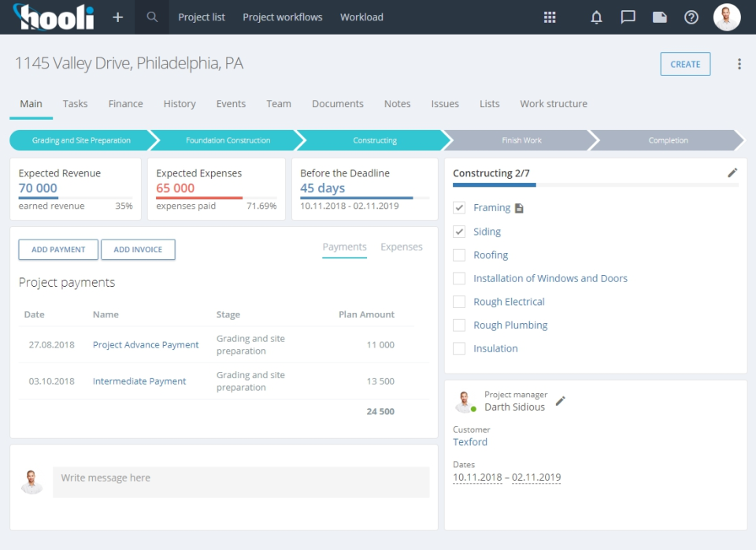Show the Expenses tab in payments panel
756x550 pixels.
(401, 247)
